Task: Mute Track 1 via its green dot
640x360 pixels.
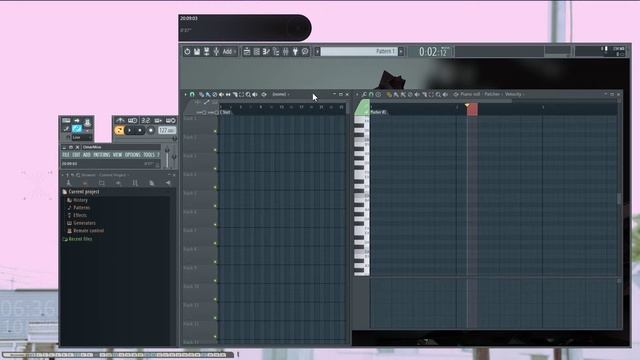Action: click(215, 131)
